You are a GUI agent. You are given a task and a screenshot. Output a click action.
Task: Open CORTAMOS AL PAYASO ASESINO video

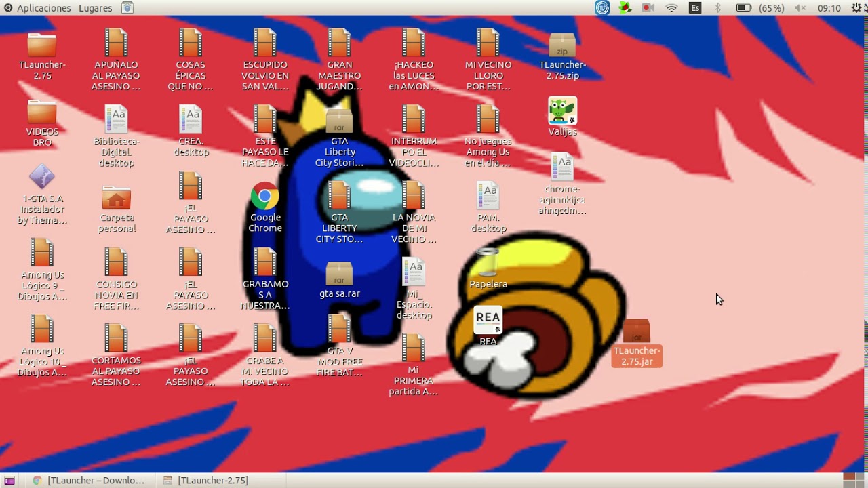[116, 338]
